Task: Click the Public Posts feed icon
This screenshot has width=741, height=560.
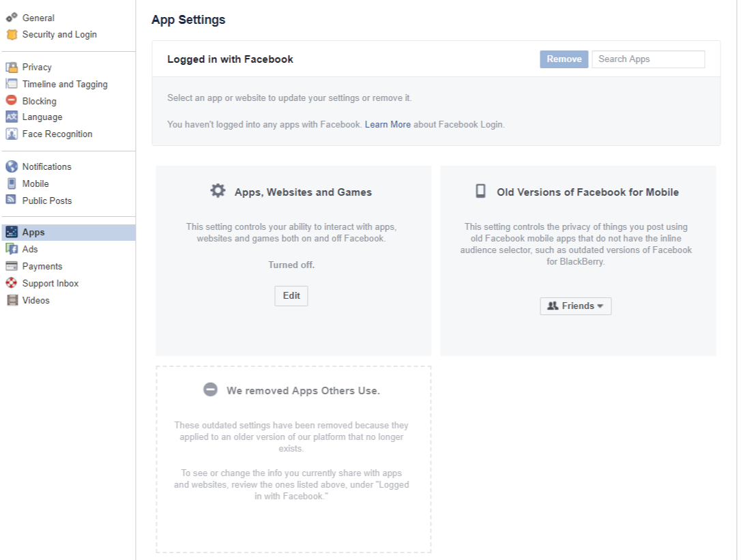Action: point(12,199)
